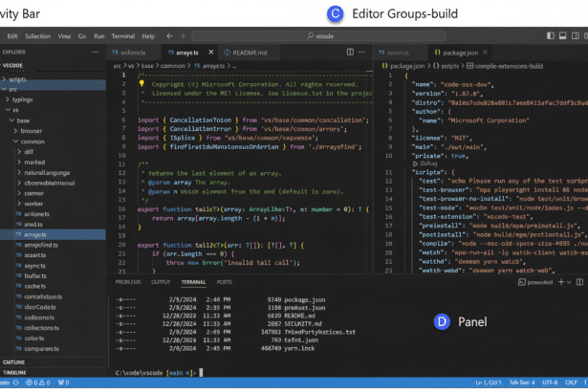The image size is (588, 392).
Task: Open buffer.ts file in Explorer
Action: 53,275
